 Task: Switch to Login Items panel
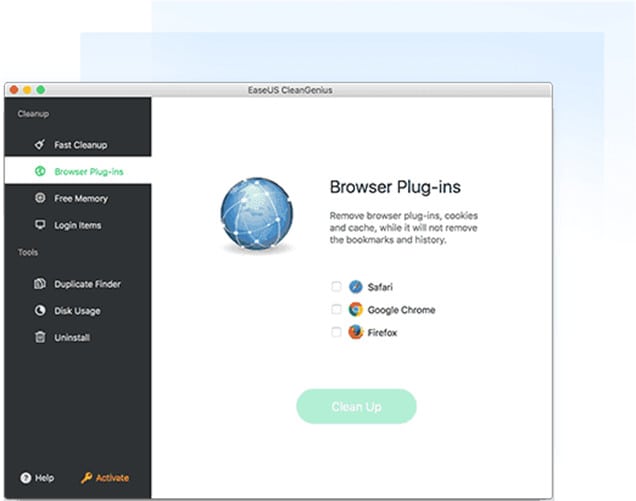click(x=78, y=225)
